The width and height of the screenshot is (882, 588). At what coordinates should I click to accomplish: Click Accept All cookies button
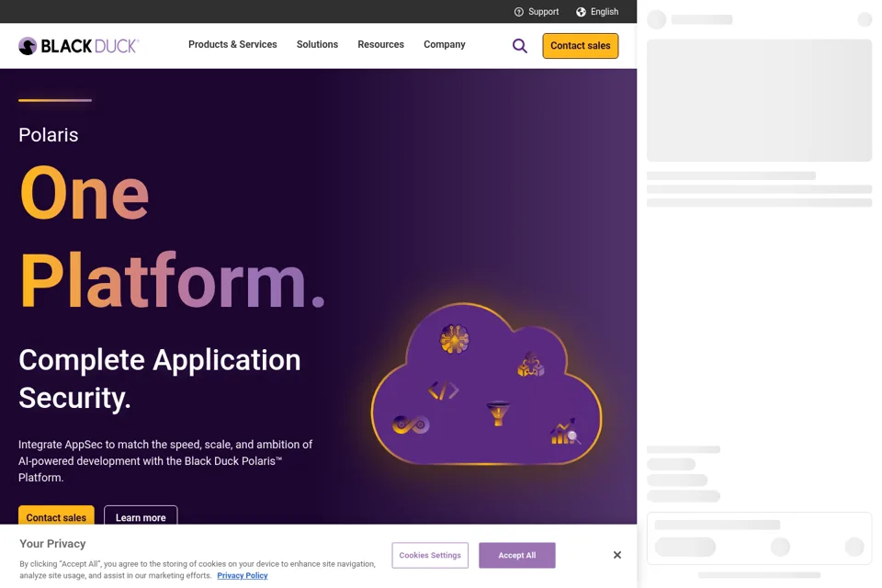point(517,555)
